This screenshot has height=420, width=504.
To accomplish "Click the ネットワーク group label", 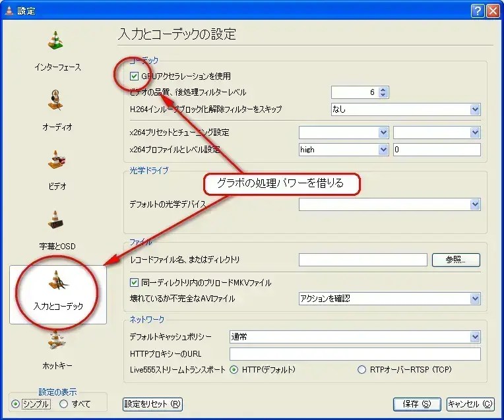I will tap(147, 319).
